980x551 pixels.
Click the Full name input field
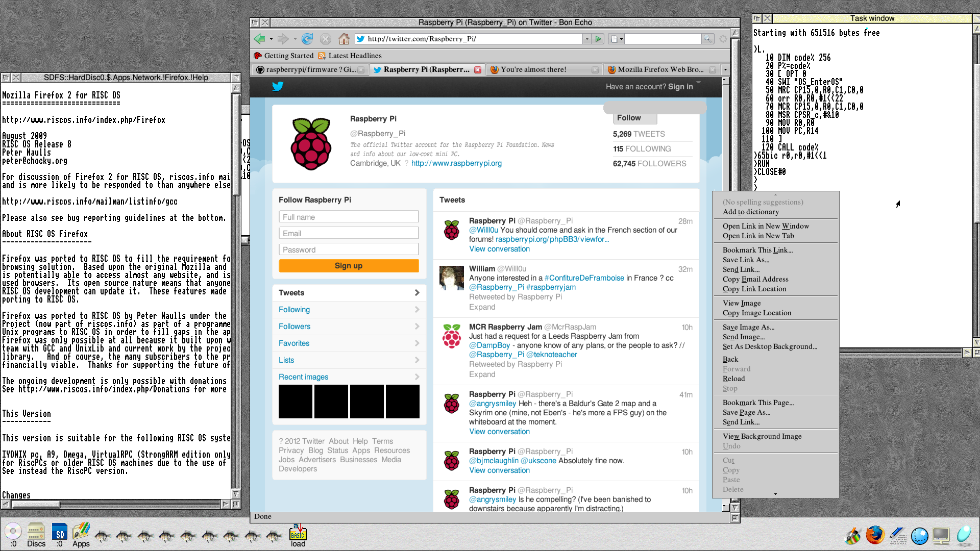pyautogui.click(x=349, y=217)
